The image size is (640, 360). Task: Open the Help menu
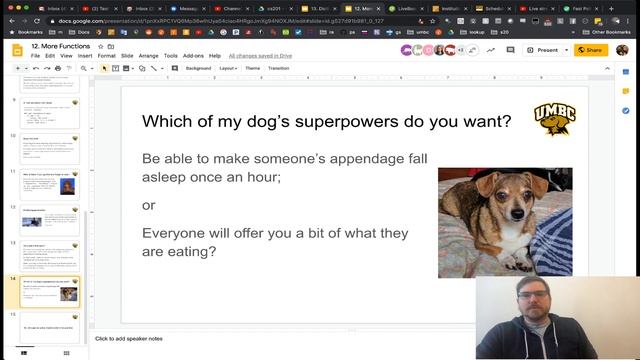[x=215, y=56]
